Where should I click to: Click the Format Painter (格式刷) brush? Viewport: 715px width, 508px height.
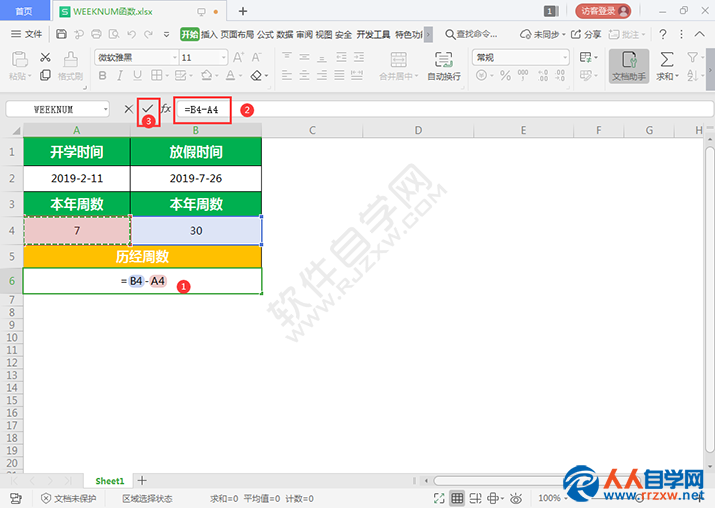(x=70, y=65)
